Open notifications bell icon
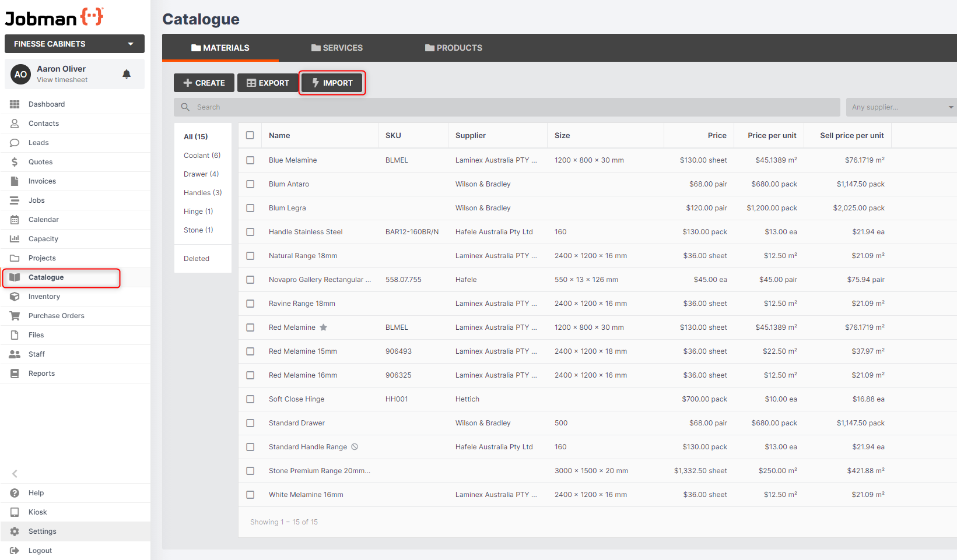 [x=127, y=74]
